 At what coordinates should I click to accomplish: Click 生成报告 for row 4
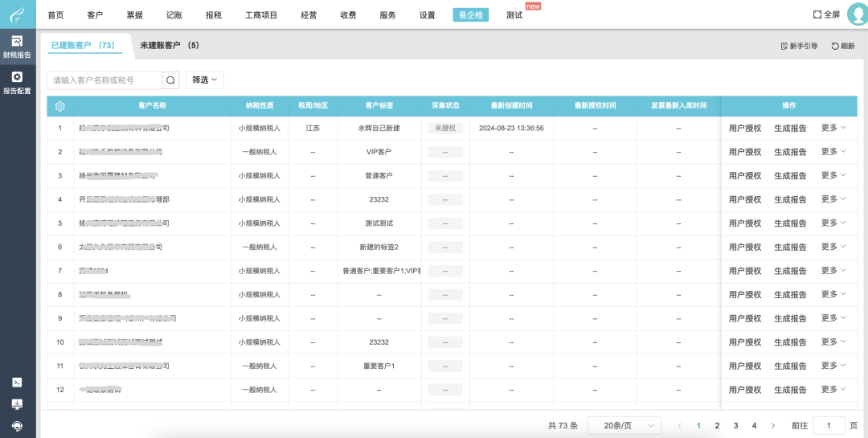[790, 199]
